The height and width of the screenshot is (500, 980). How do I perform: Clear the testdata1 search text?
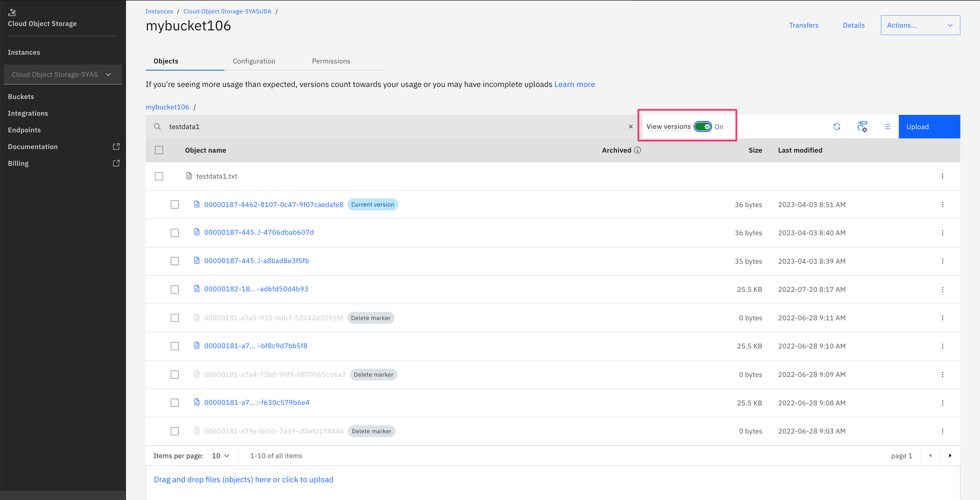point(630,127)
